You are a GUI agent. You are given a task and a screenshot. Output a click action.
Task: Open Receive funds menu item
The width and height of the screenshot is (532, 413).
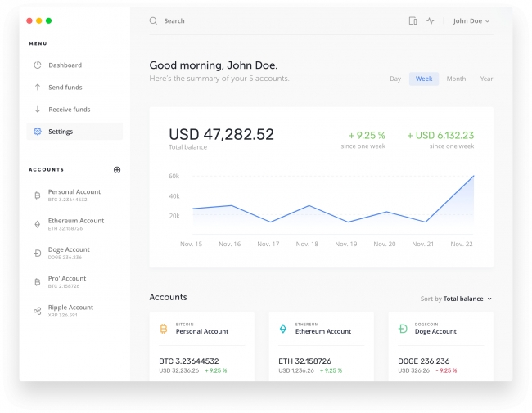click(x=69, y=110)
